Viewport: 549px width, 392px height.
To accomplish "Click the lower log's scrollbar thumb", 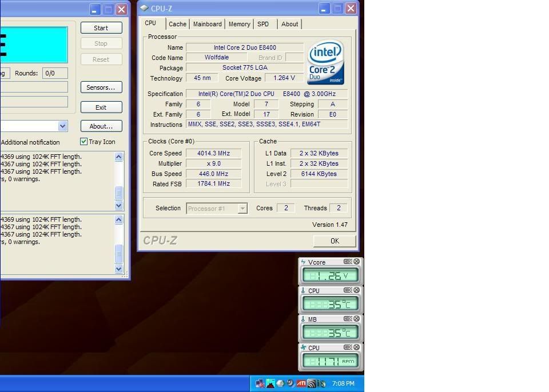I will pos(119,254).
